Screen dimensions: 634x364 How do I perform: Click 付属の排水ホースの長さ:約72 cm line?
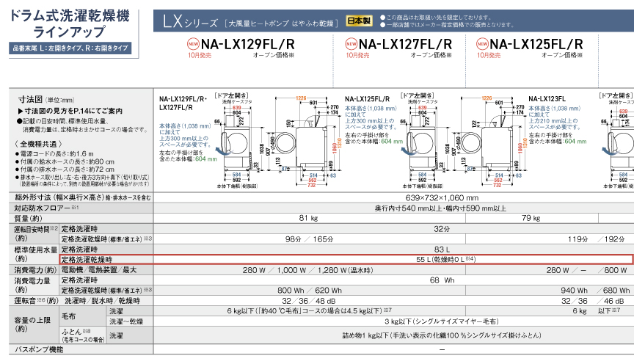pos(65,169)
